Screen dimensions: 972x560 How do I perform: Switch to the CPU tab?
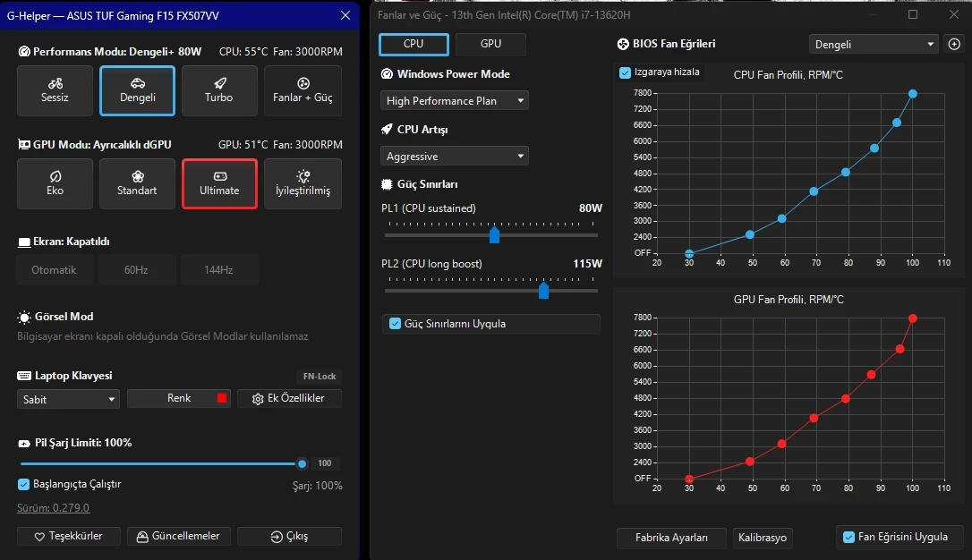(414, 44)
